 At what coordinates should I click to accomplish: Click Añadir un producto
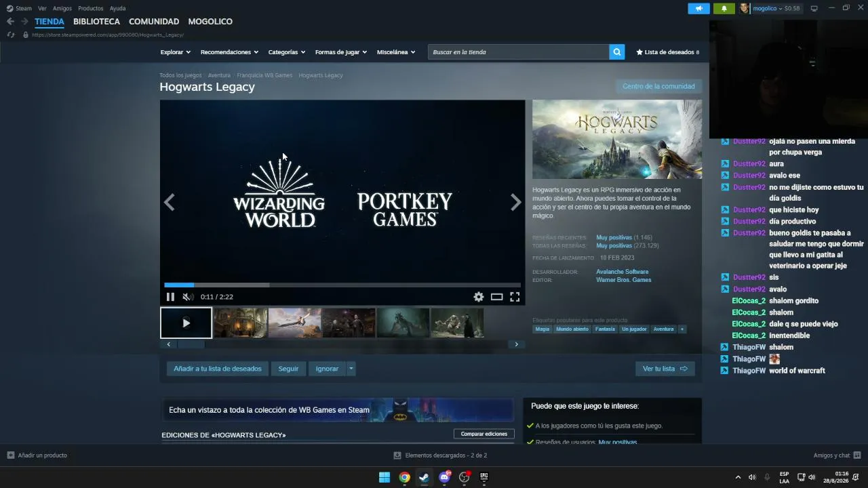(37, 455)
